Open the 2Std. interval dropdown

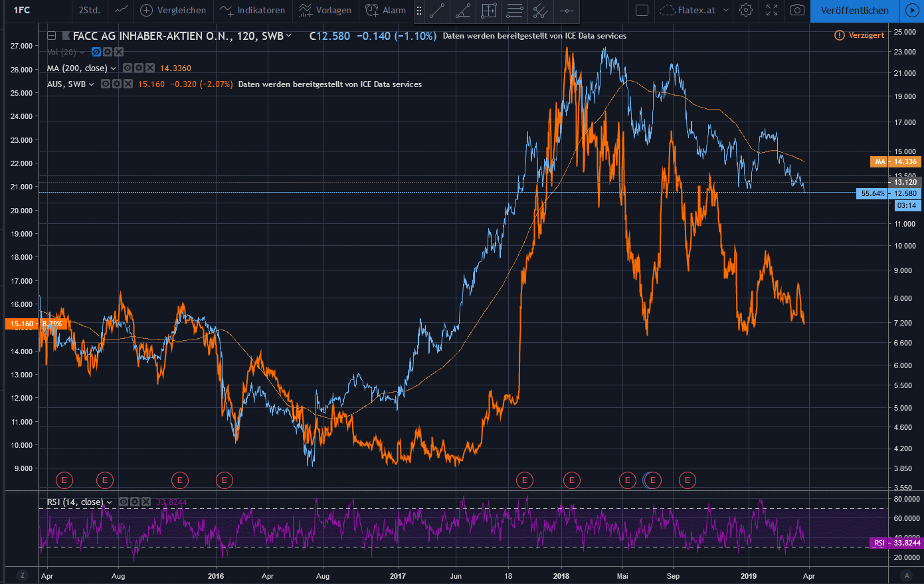[89, 10]
